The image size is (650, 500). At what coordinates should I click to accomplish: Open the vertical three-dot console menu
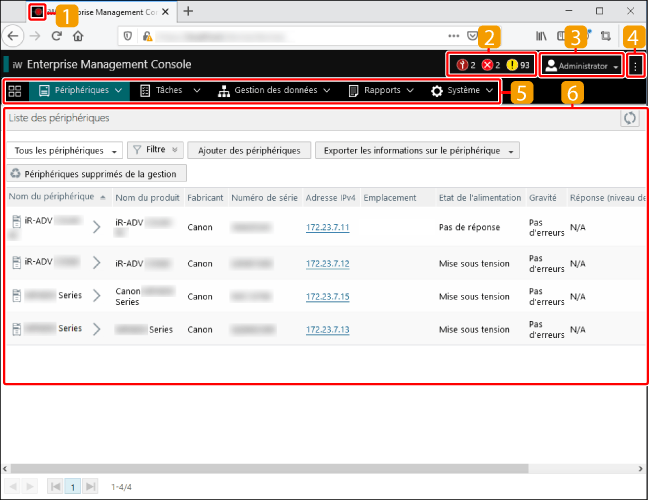pos(635,65)
